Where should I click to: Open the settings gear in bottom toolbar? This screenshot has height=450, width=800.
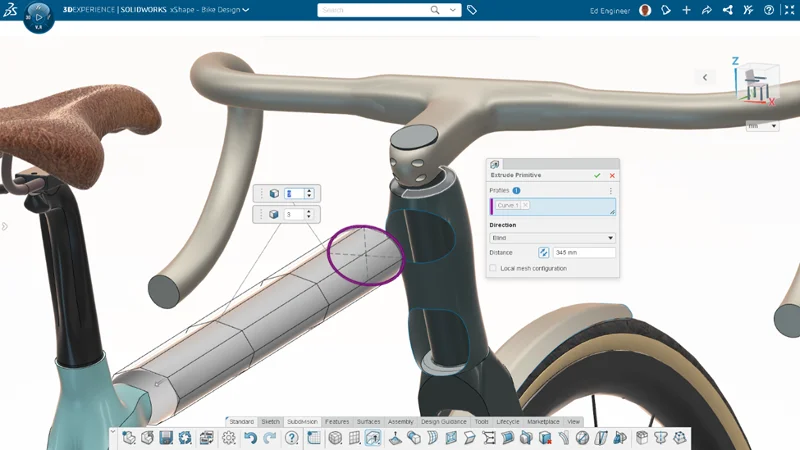point(229,438)
